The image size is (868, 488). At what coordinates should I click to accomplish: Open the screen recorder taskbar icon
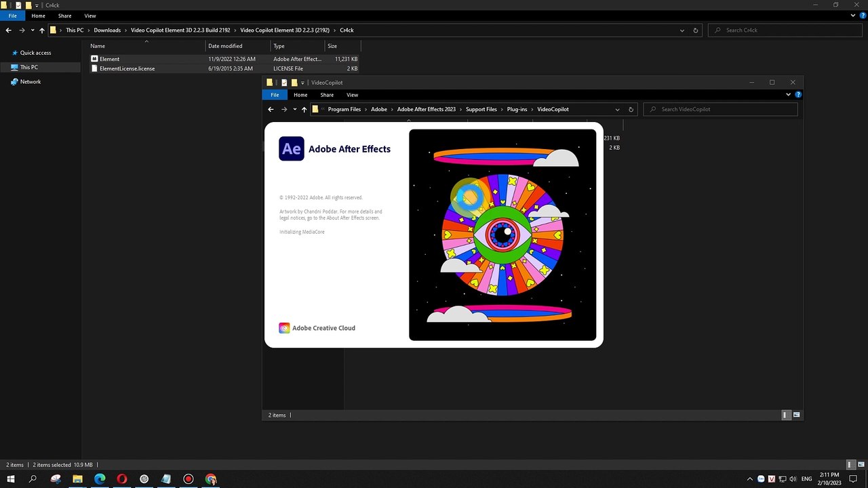189,479
